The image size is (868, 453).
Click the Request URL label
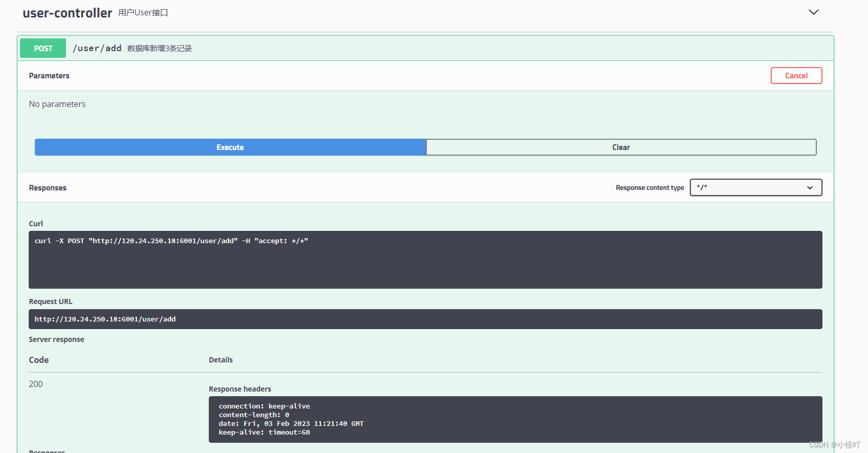(x=51, y=301)
